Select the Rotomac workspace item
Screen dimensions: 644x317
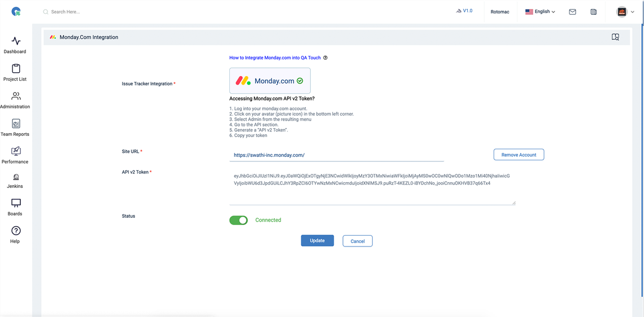500,12
